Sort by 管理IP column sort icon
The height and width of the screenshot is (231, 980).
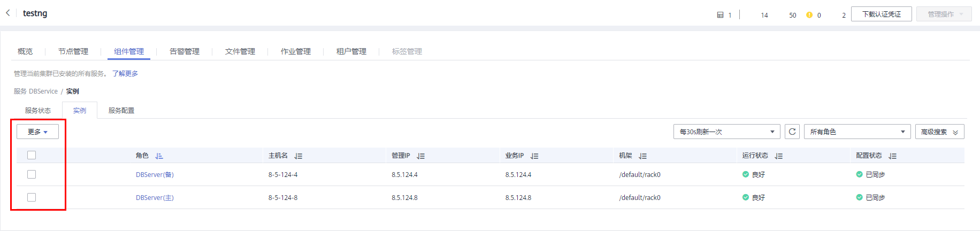point(421,156)
